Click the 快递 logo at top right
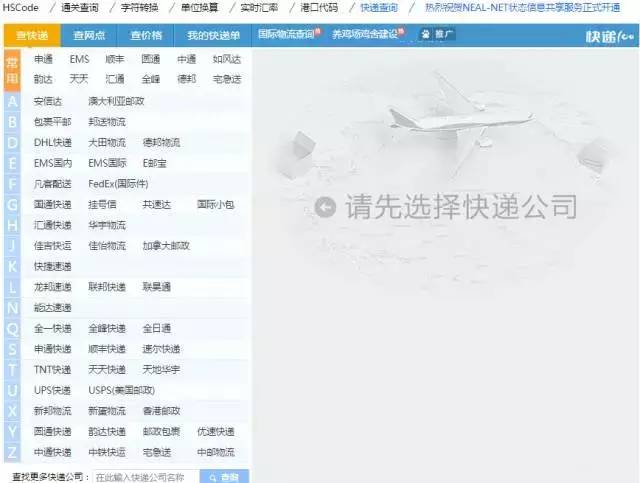 (x=610, y=36)
